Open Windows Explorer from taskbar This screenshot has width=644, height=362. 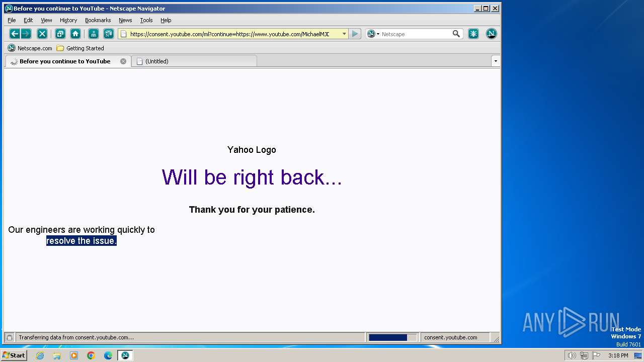point(57,355)
